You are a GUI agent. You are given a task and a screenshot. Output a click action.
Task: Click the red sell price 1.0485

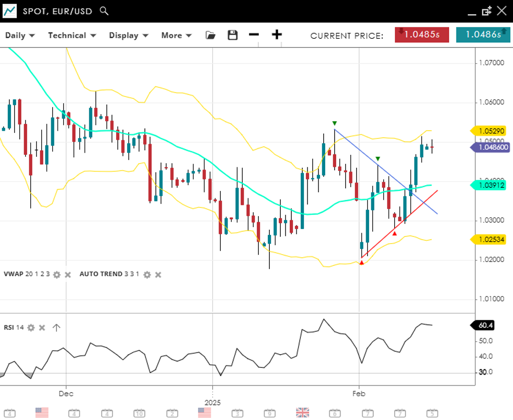click(x=422, y=35)
